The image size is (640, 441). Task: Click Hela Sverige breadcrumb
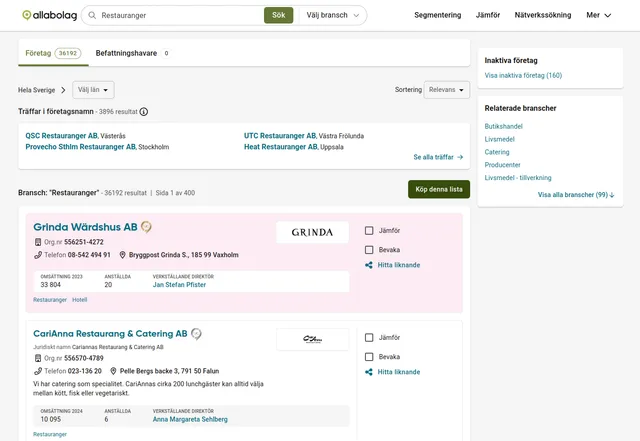(x=36, y=90)
